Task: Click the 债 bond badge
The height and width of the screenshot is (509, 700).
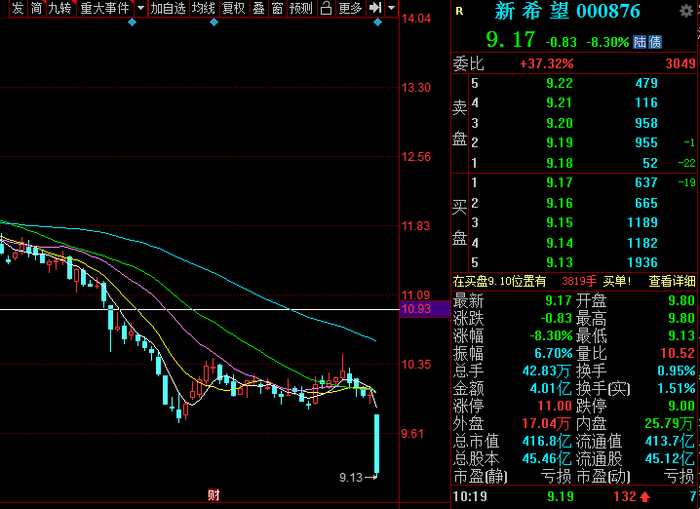Action: click(x=655, y=42)
